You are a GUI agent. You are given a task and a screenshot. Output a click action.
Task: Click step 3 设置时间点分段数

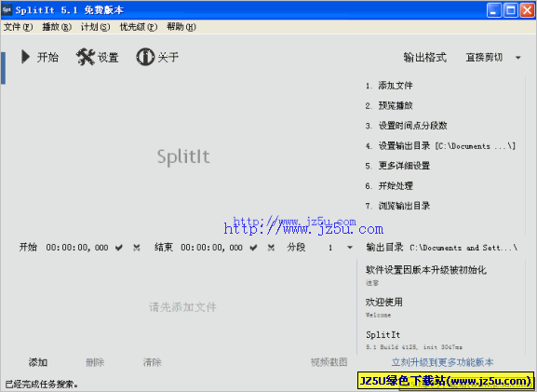coord(406,126)
